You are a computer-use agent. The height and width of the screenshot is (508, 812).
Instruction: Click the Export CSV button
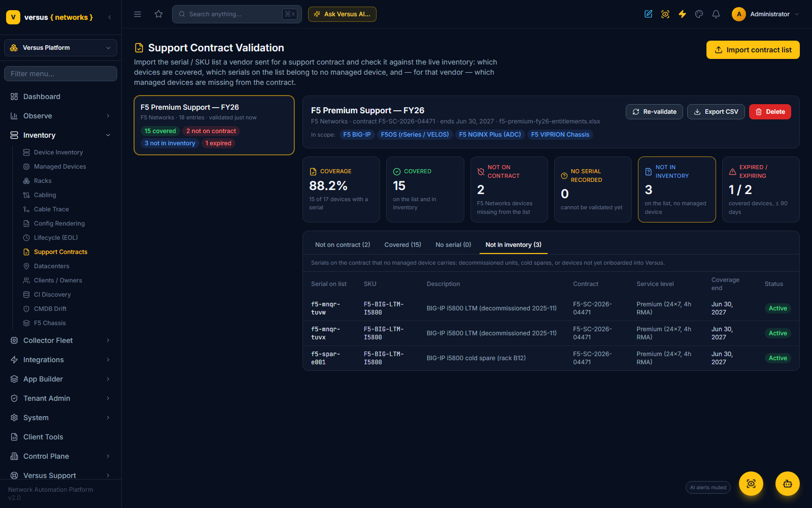tap(716, 112)
